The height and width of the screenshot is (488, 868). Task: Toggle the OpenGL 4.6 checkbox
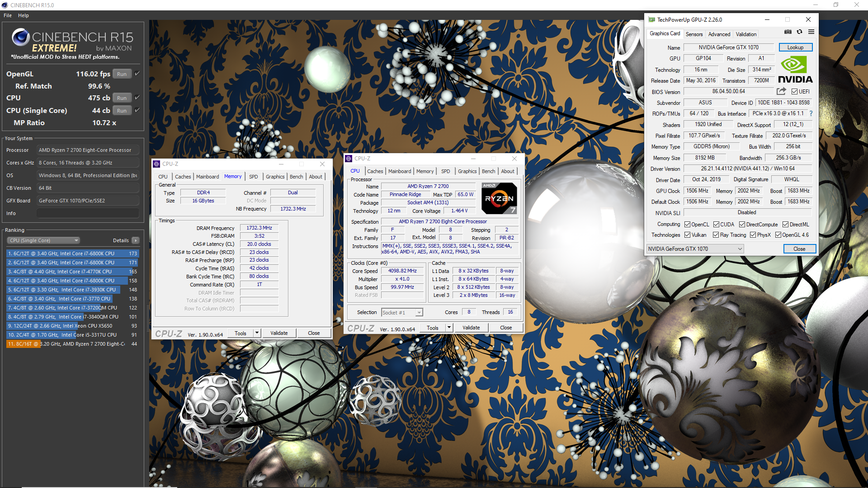click(778, 235)
